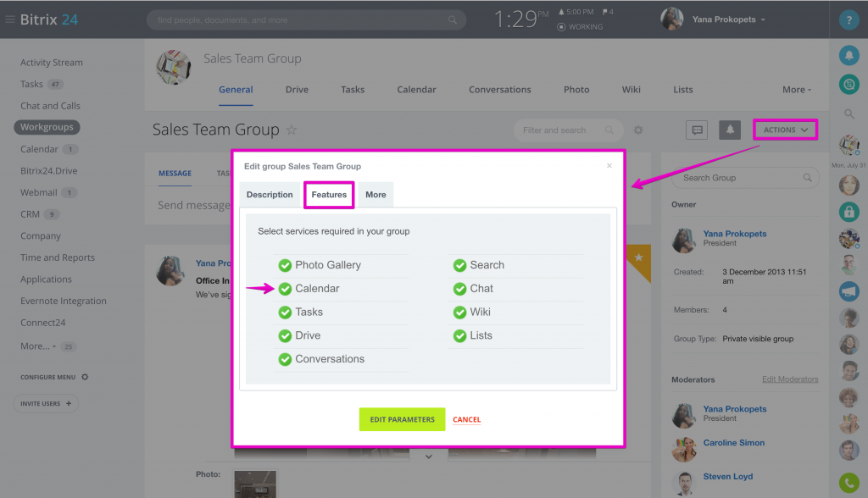The image size is (868, 498).
Task: Click the 5:00 PM alarm indicator
Action: point(576,12)
